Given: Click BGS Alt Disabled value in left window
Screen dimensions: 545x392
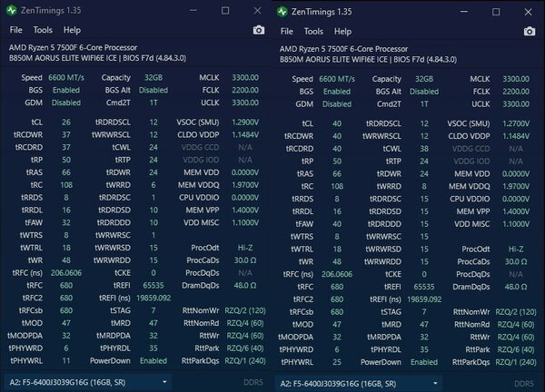Looking at the screenshot, I should pyautogui.click(x=154, y=90).
